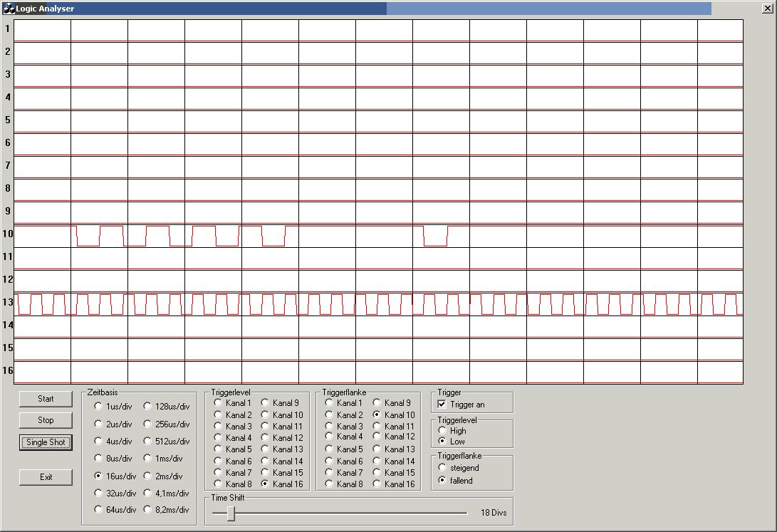Set Triggerlevel to High
Screen dimensions: 777x532
coord(442,431)
